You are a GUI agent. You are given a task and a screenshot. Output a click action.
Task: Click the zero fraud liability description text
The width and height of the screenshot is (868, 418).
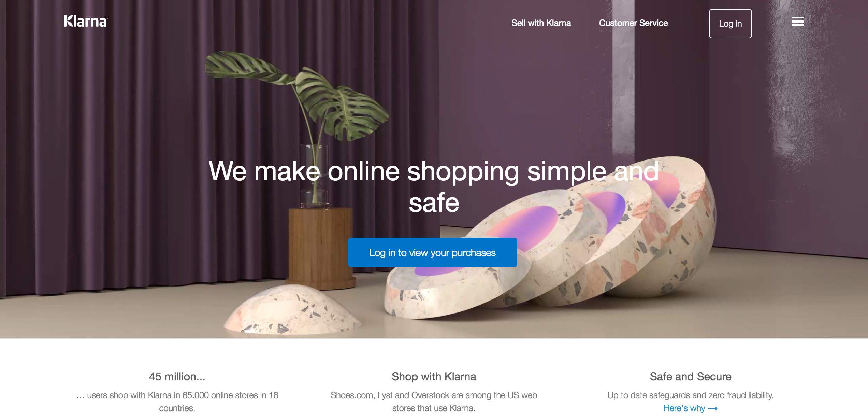[690, 395]
